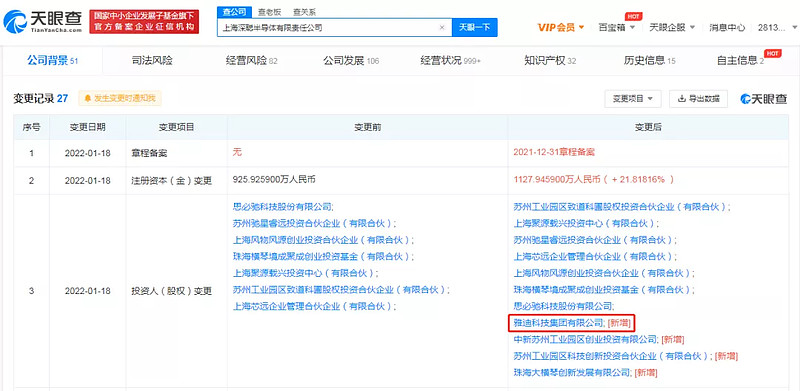This screenshot has height=391, width=800.
Task: Open 苏州驰星睿远投资合伙企业 in 变更后 column
Action: pyautogui.click(x=595, y=240)
